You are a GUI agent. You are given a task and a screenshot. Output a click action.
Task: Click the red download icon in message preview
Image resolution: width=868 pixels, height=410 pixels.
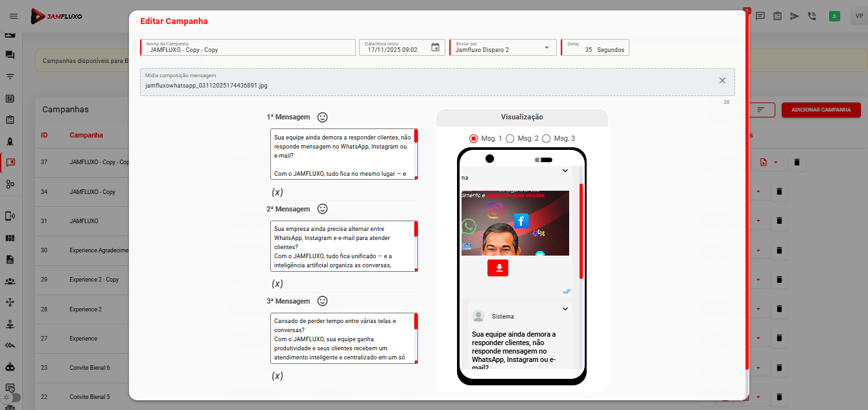[497, 267]
